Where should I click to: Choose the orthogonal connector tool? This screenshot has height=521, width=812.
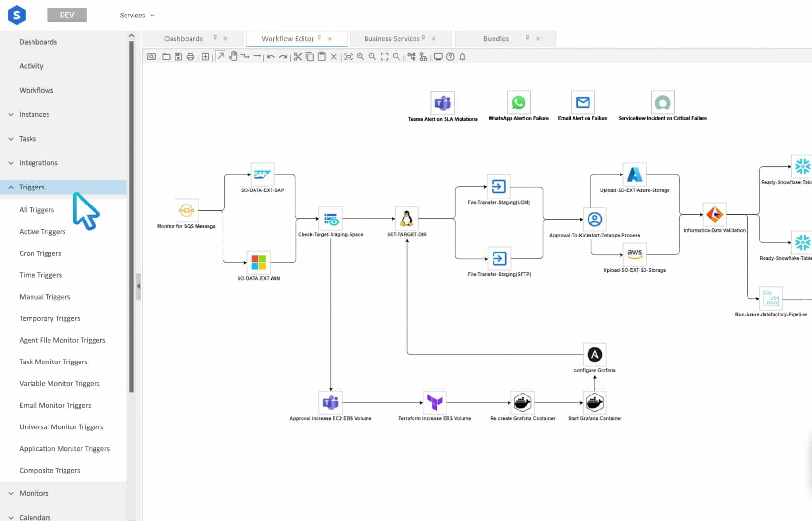pos(245,57)
